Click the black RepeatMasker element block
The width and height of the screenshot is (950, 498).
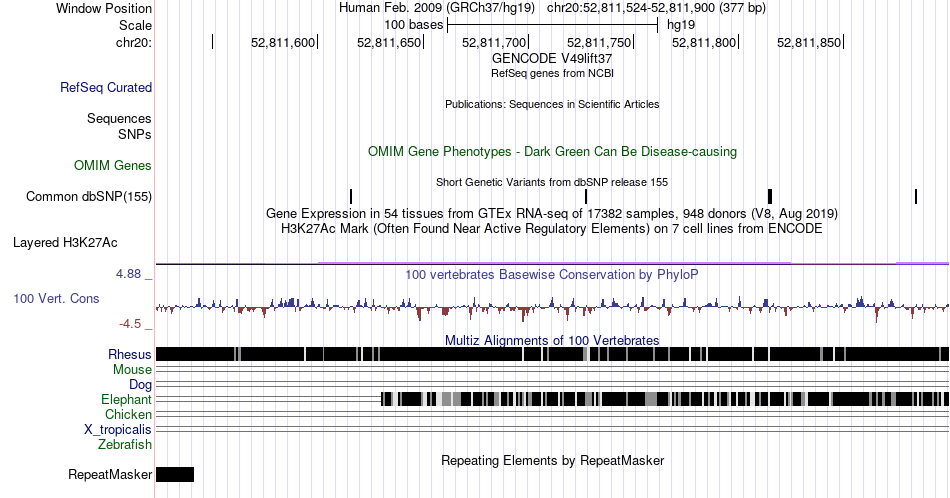[175, 474]
